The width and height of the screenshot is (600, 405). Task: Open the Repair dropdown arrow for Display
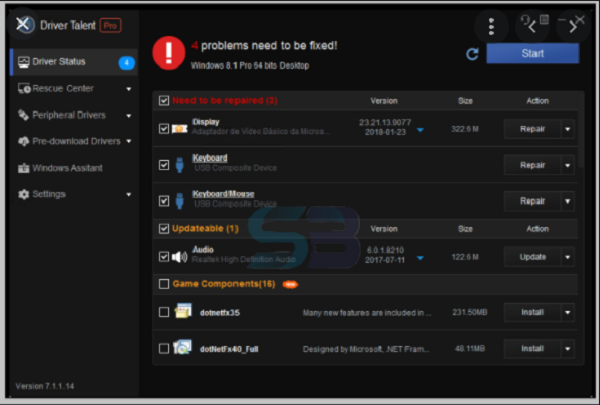pyautogui.click(x=568, y=129)
